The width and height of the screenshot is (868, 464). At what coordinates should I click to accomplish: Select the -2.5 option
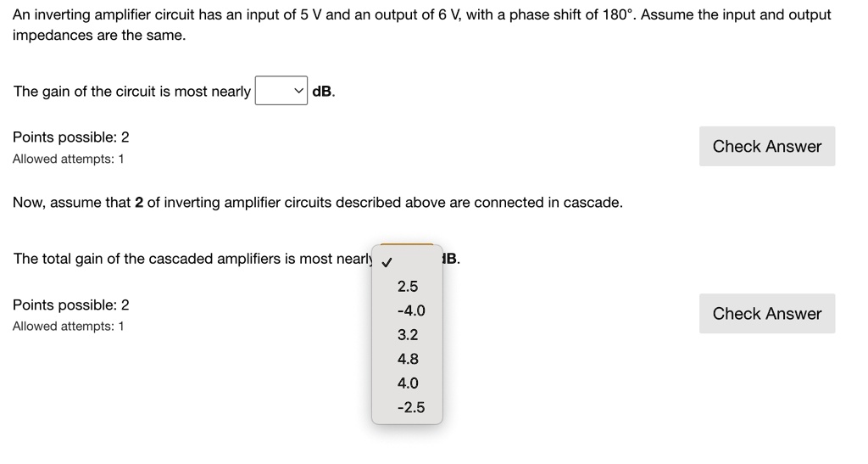click(410, 407)
